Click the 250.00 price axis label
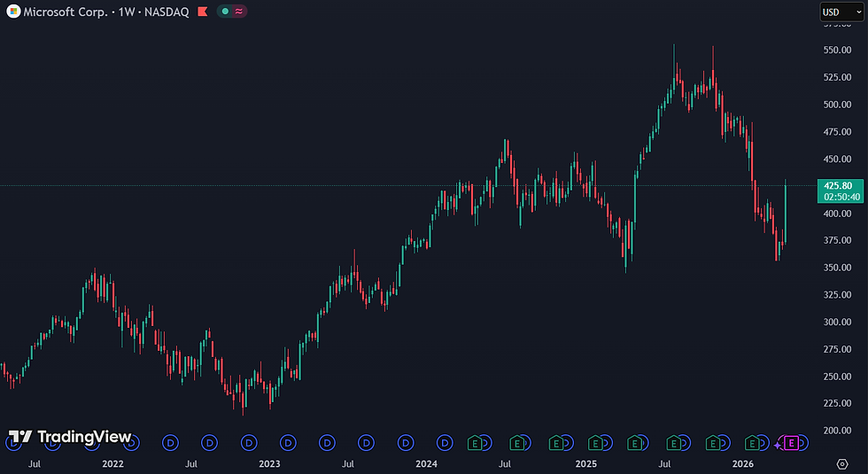 [838, 377]
